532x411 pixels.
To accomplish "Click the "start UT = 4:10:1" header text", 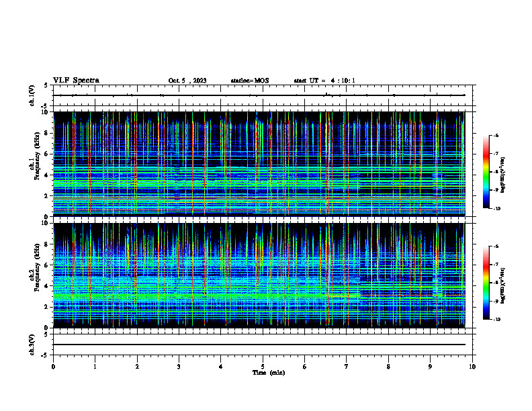I will [324, 81].
